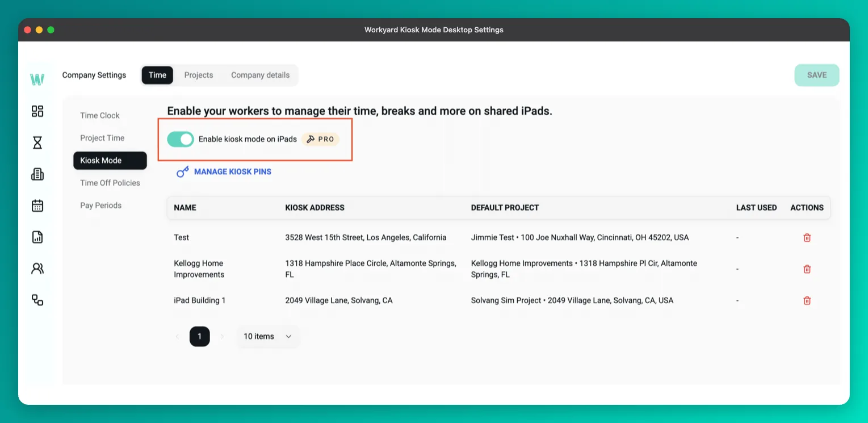Click kiosk address 2049 Village Lane, Solvang, CA
868x423 pixels.
coord(339,300)
